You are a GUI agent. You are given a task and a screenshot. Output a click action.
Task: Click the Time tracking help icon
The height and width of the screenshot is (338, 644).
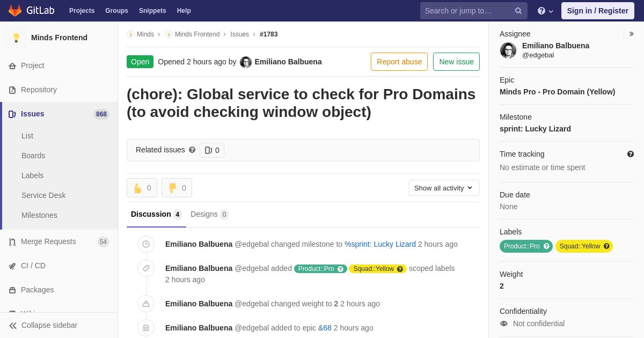(x=631, y=154)
